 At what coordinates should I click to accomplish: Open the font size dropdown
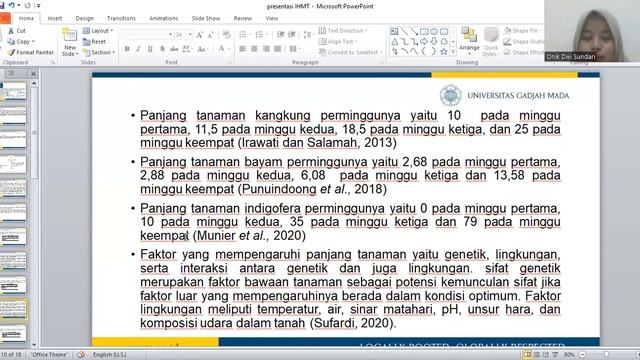pyautogui.click(x=190, y=35)
